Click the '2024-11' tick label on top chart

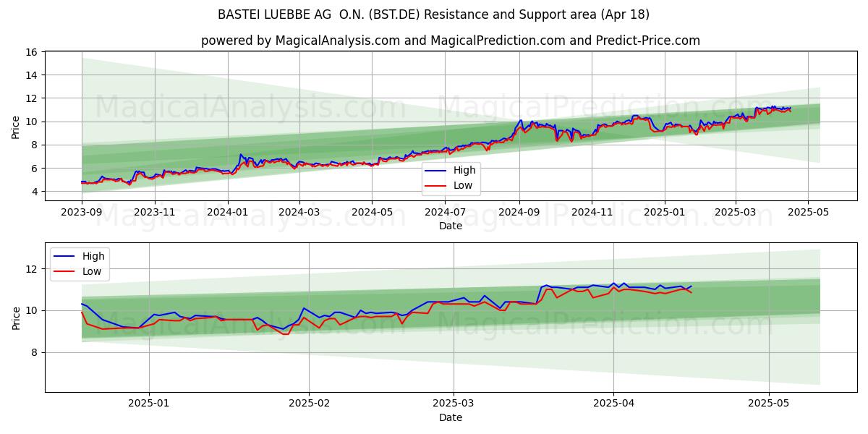click(592, 213)
